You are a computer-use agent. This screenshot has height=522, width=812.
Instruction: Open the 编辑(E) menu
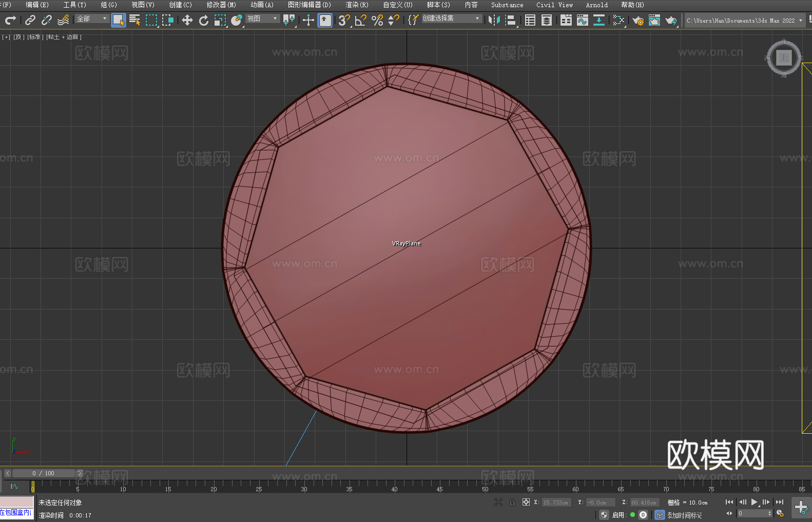coord(37,5)
